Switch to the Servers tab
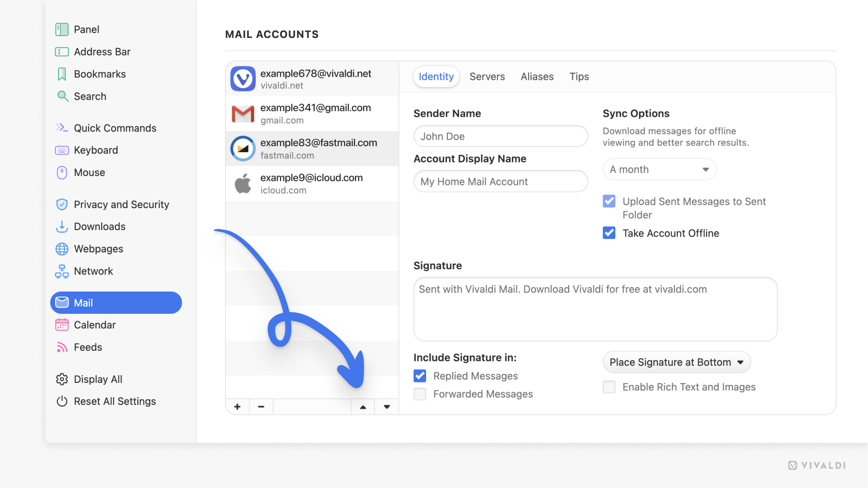868x488 pixels. click(x=487, y=76)
